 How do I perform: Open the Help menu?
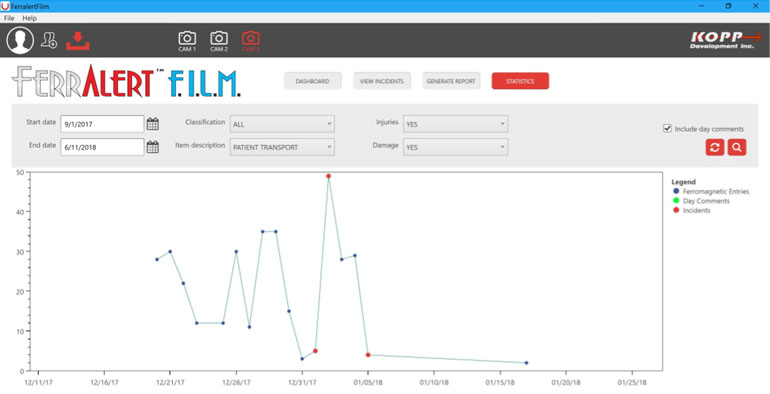tap(29, 18)
